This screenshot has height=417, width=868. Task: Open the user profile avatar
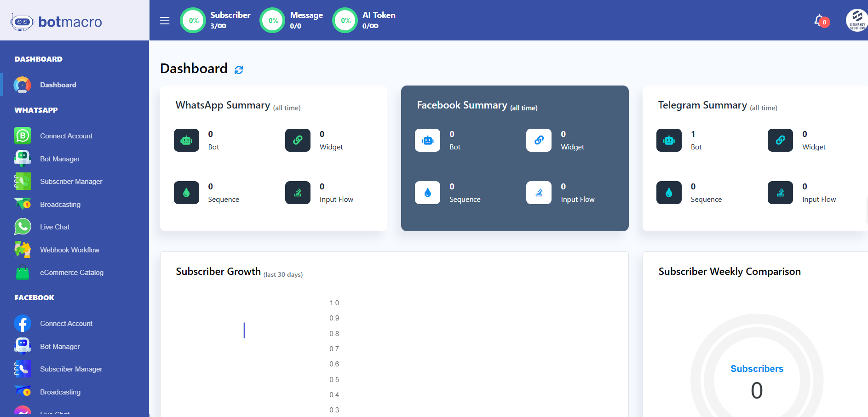pos(856,21)
